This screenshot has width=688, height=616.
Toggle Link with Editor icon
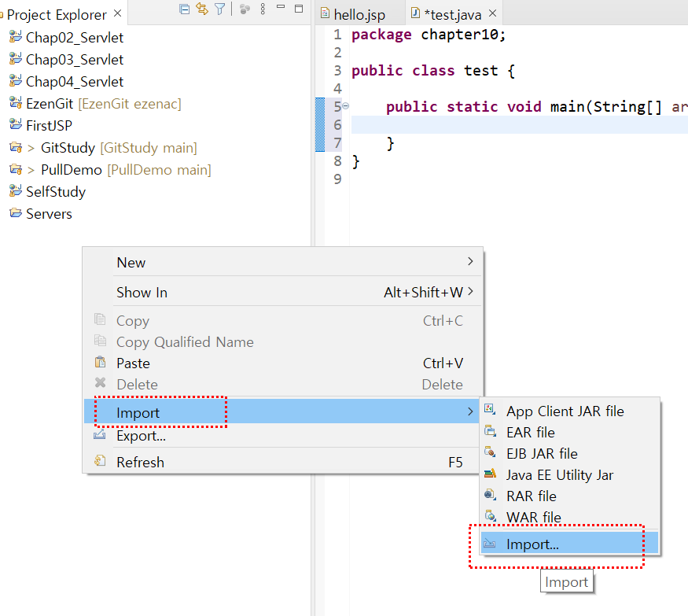coord(202,9)
